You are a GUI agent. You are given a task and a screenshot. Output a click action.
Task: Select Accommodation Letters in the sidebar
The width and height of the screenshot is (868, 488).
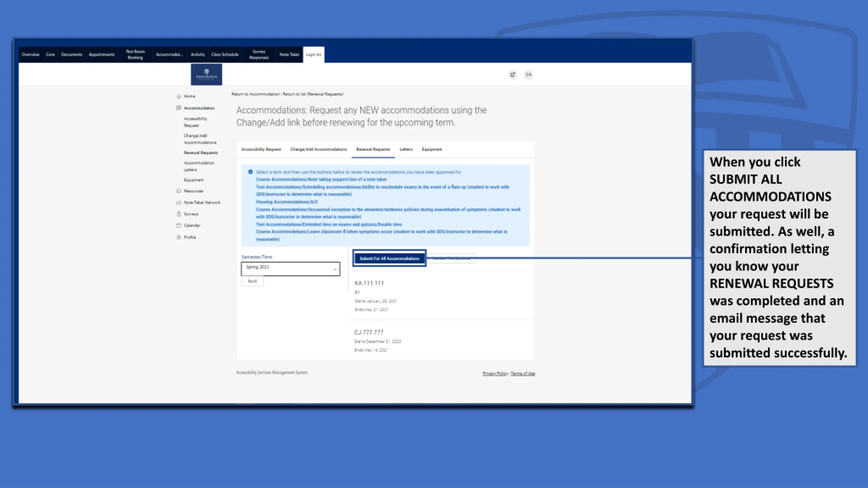pos(199,166)
